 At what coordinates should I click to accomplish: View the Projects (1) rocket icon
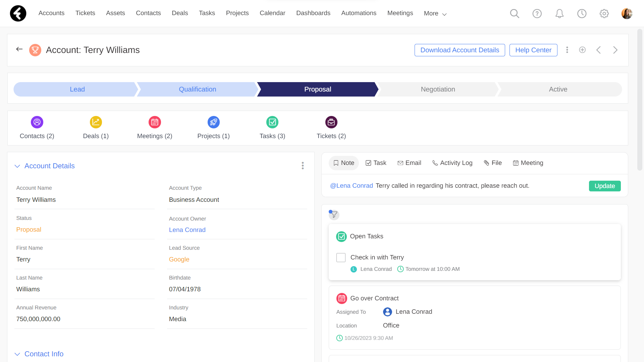pyautogui.click(x=213, y=122)
